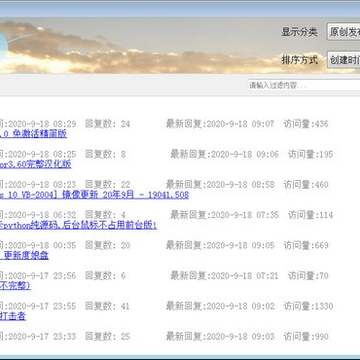Select the 访问量:1330 view count
Screen dimensions: 360x360
(x=308, y=306)
